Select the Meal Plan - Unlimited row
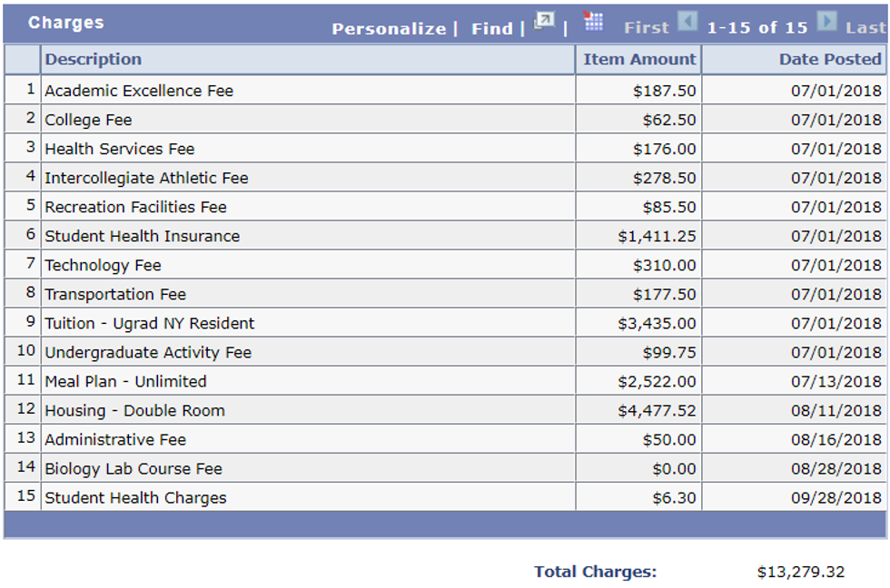Image resolution: width=890 pixels, height=588 pixels. [x=125, y=381]
